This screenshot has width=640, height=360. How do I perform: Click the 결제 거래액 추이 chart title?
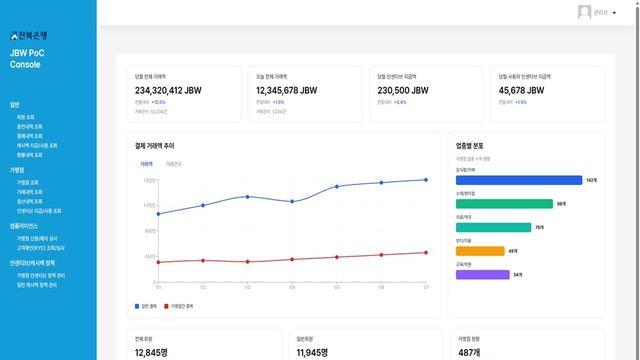coord(154,146)
